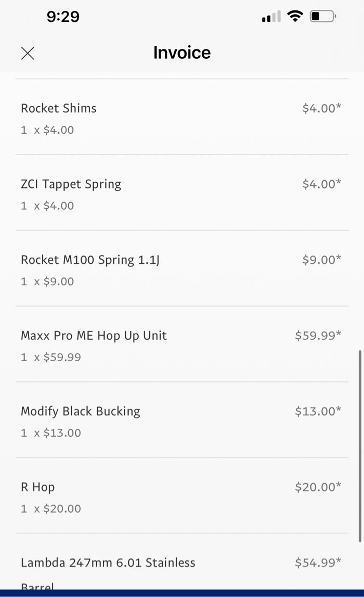Tap the $4.00 Rocket Shims total
Image resolution: width=364 pixels, height=597 pixels.
click(321, 108)
